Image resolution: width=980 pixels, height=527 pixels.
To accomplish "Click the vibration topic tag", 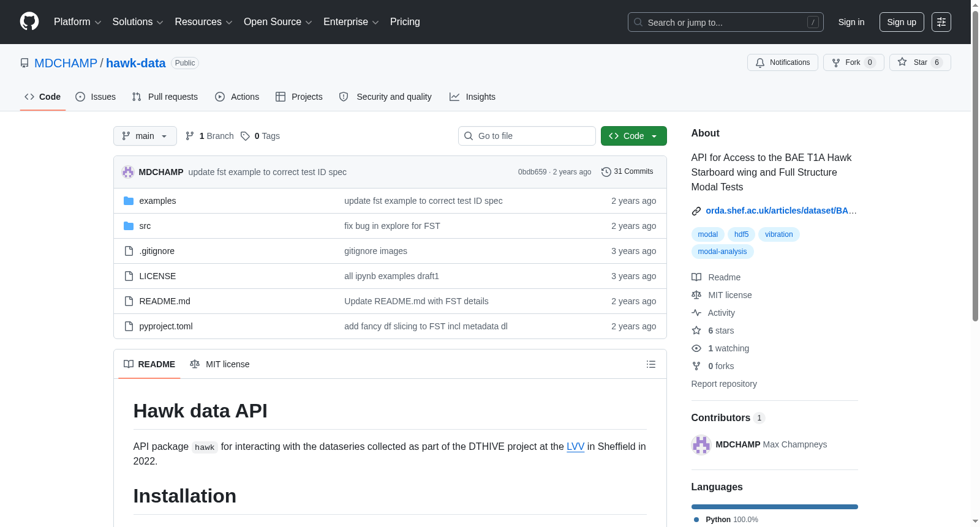I will click(x=779, y=234).
